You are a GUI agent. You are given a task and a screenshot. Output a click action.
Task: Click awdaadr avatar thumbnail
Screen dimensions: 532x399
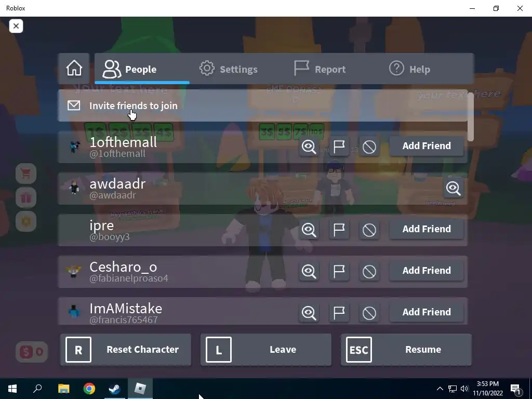tap(74, 188)
